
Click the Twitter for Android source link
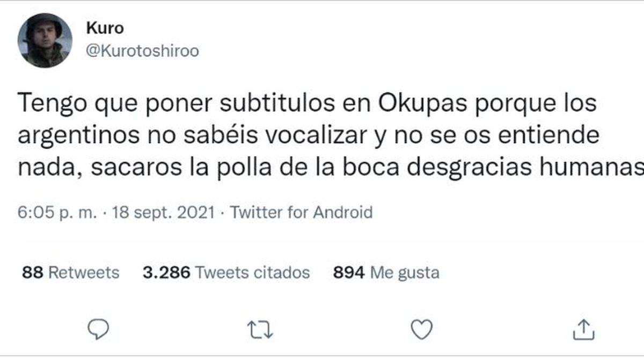pyautogui.click(x=301, y=213)
